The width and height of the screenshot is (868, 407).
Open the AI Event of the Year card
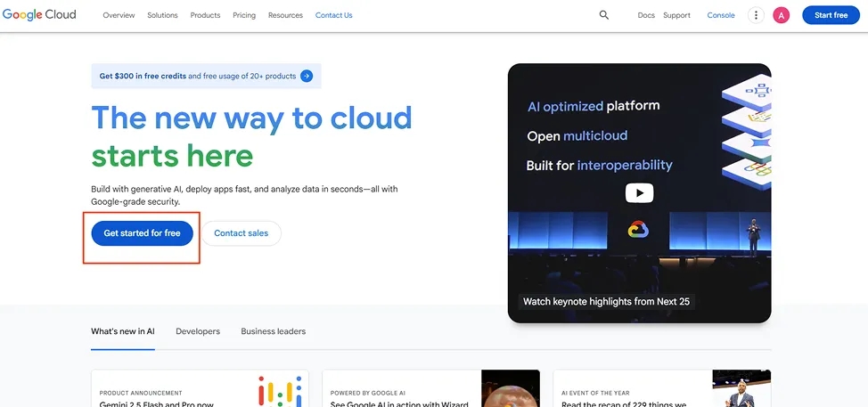coord(662,388)
